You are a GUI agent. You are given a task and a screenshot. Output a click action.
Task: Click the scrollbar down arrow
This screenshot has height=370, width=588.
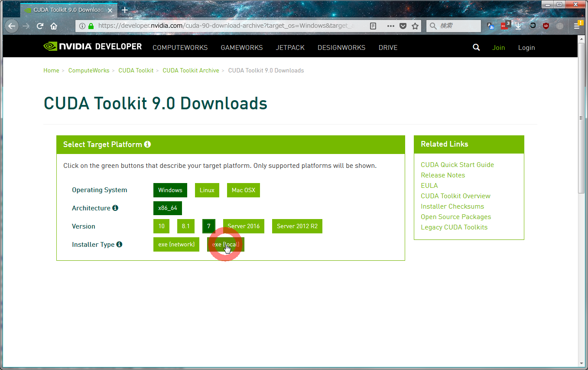pyautogui.click(x=582, y=363)
